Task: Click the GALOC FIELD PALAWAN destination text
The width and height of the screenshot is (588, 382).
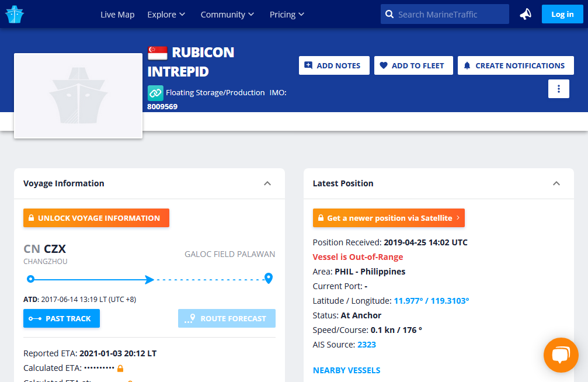Action: point(230,255)
